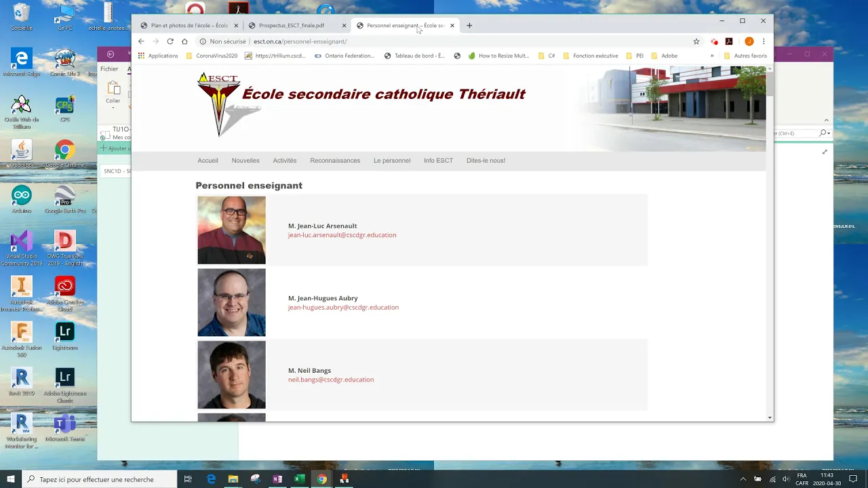This screenshot has width=868, height=488.
Task: Open the DWG TrueView 2019 desktop icon
Action: [x=65, y=249]
